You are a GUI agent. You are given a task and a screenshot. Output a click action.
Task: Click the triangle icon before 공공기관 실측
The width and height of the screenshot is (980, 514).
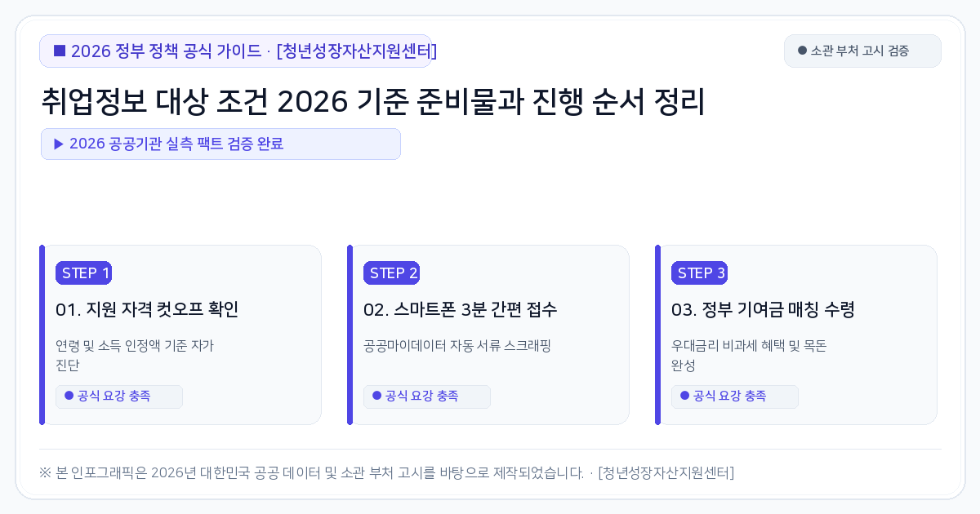click(x=59, y=144)
